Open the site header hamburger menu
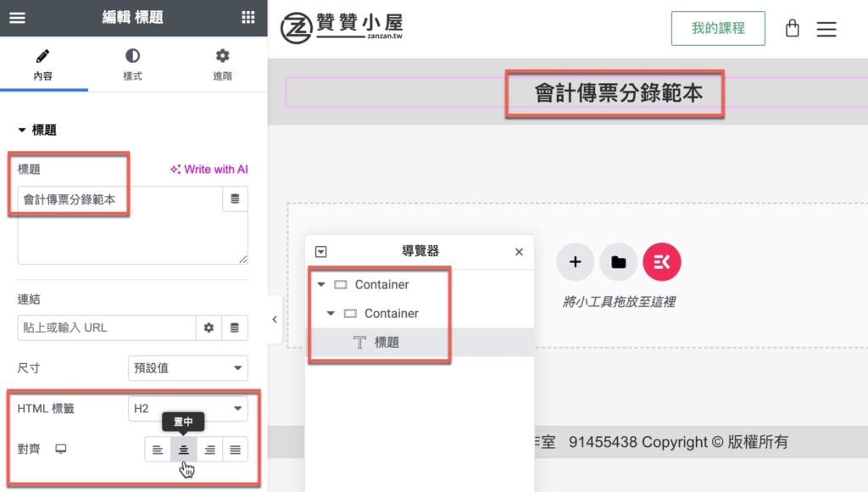This screenshot has height=492, width=868. (826, 29)
